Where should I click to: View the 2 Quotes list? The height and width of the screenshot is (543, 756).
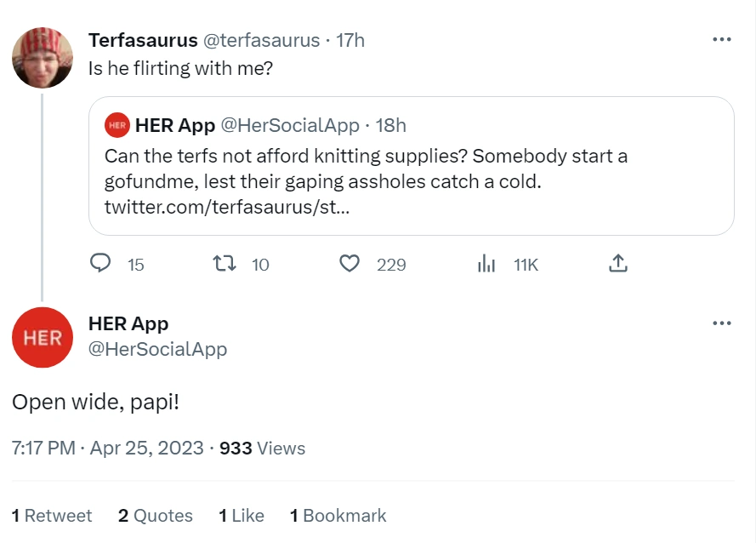(156, 516)
